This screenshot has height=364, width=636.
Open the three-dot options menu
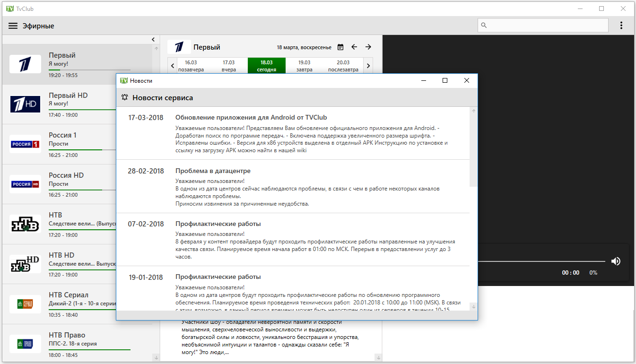tap(621, 26)
